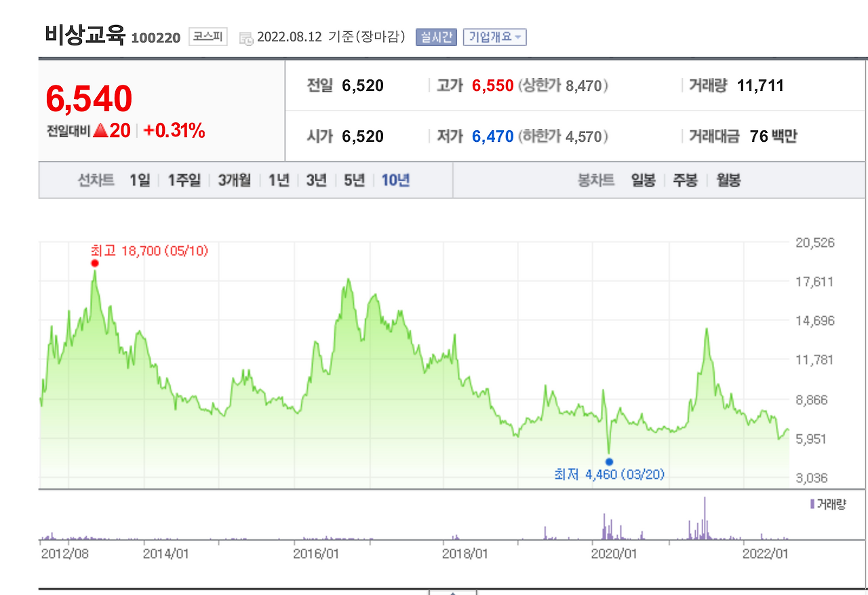
Task: Click the 선차트 label
Action: pyautogui.click(x=96, y=180)
